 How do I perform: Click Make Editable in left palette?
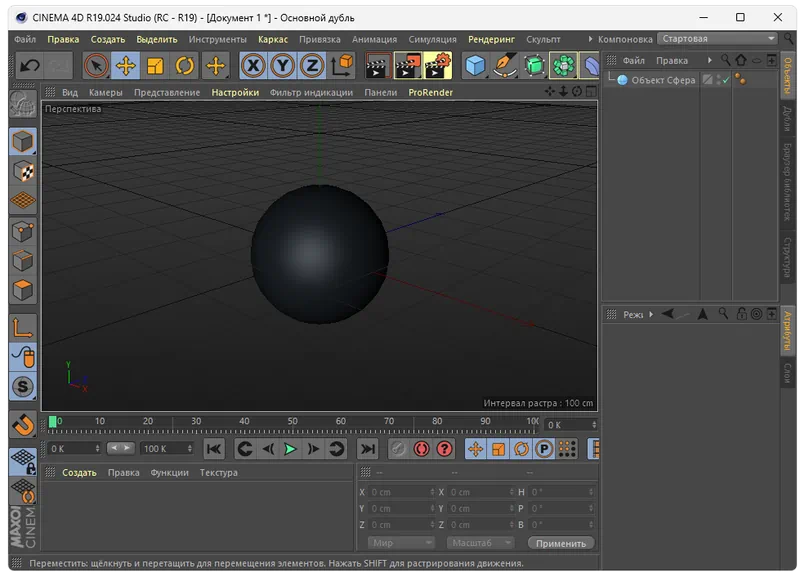[x=23, y=104]
